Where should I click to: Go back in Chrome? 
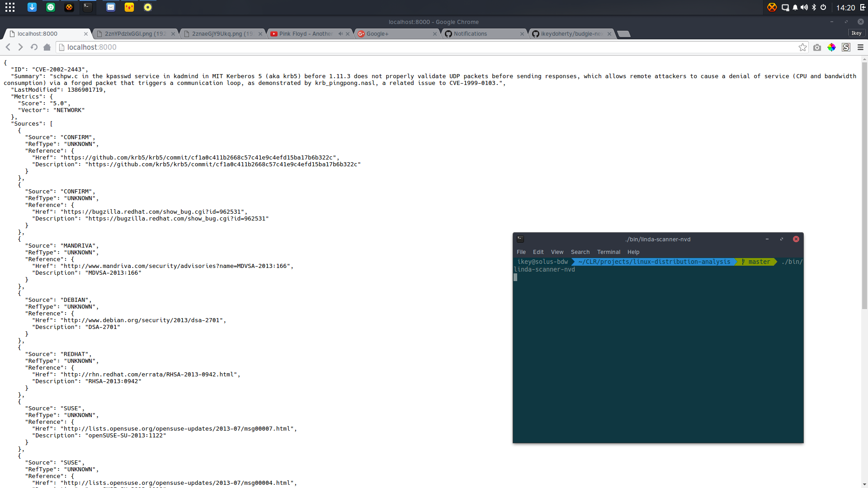tap(8, 47)
